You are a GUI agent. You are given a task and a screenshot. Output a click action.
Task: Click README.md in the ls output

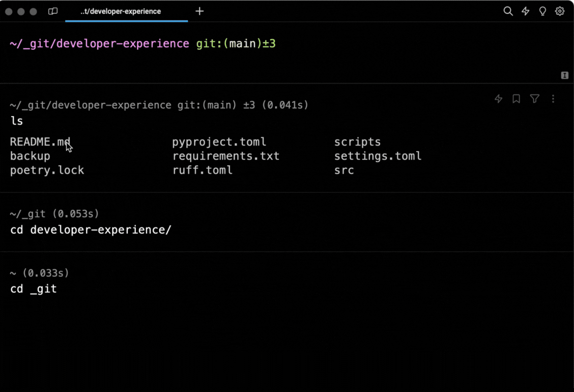point(40,142)
